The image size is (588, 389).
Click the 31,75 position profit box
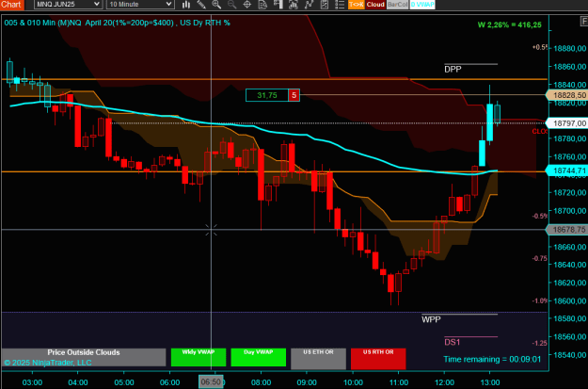267,95
